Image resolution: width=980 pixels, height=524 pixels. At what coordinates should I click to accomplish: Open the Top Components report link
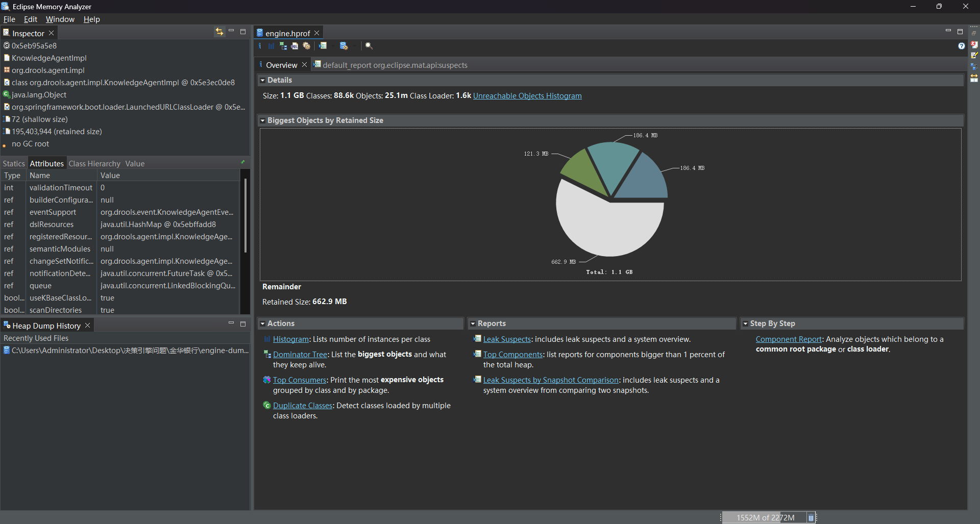pyautogui.click(x=513, y=355)
